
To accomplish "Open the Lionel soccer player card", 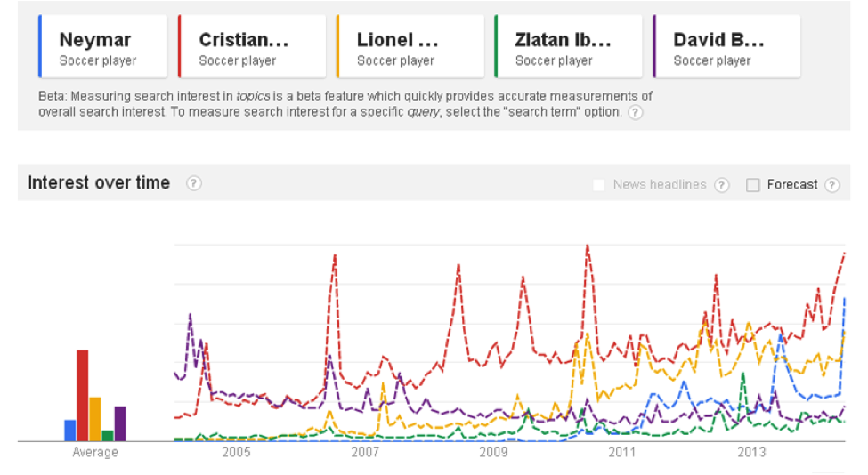I will click(x=410, y=46).
